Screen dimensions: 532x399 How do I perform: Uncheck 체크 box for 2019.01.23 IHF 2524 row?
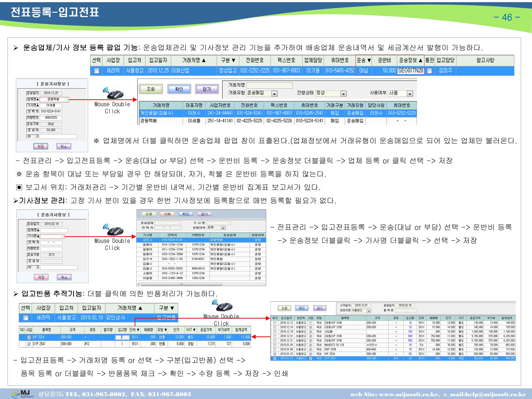[275, 354]
